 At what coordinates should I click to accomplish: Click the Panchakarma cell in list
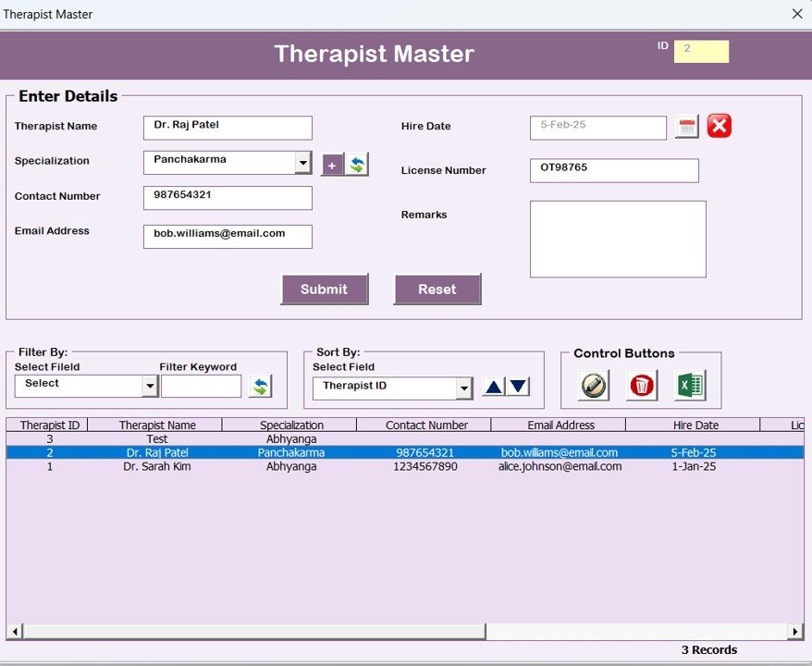pyautogui.click(x=291, y=452)
